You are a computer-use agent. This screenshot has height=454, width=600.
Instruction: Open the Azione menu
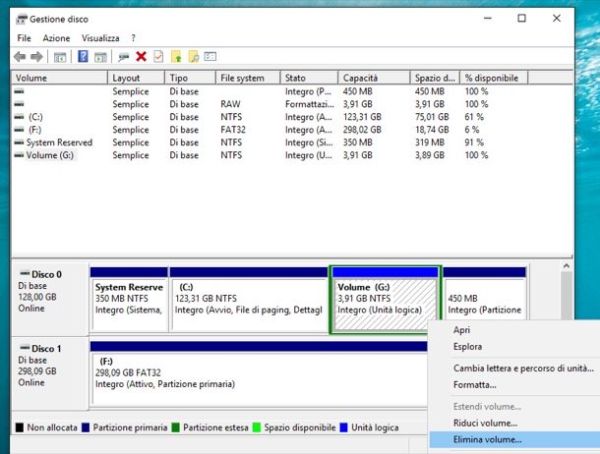56,38
